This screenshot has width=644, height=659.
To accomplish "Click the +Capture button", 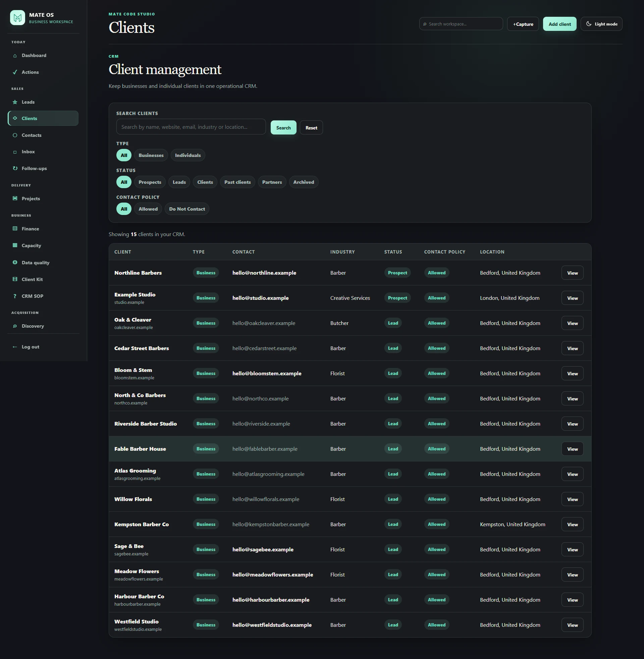I will pyautogui.click(x=523, y=24).
